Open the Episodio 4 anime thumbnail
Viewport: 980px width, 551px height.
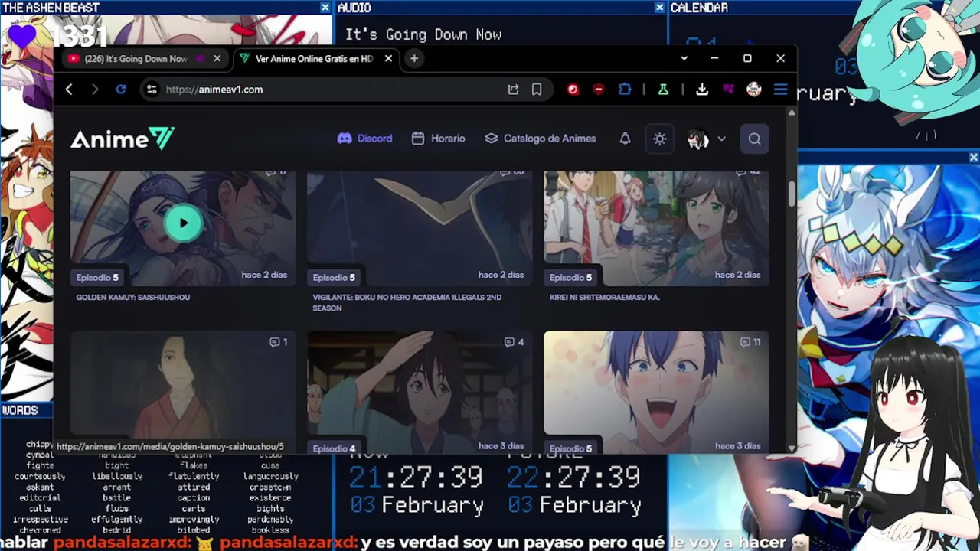coord(420,392)
